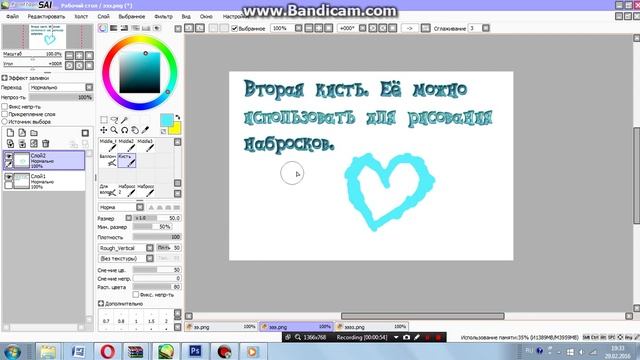Enable Прикрепление слоя checkbox

(x=5, y=114)
